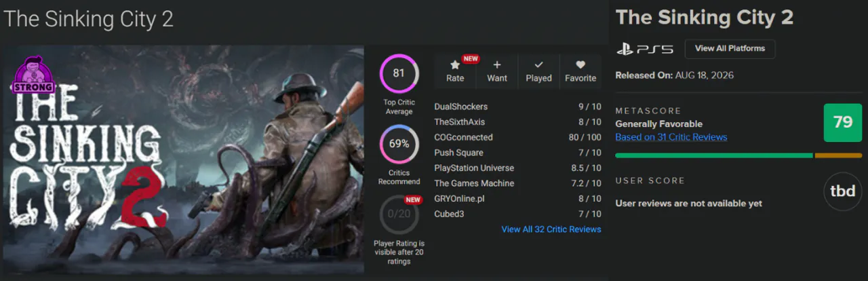Open View All Platforms button

pos(730,49)
